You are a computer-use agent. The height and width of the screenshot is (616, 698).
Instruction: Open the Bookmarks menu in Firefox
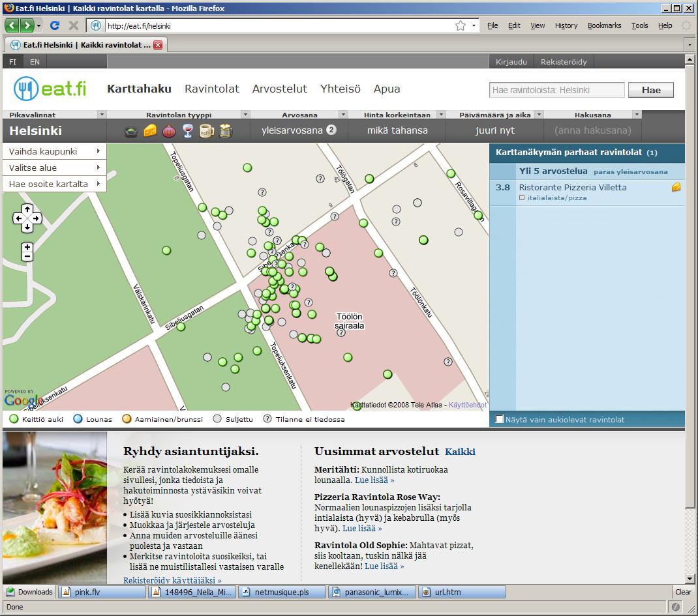604,25
